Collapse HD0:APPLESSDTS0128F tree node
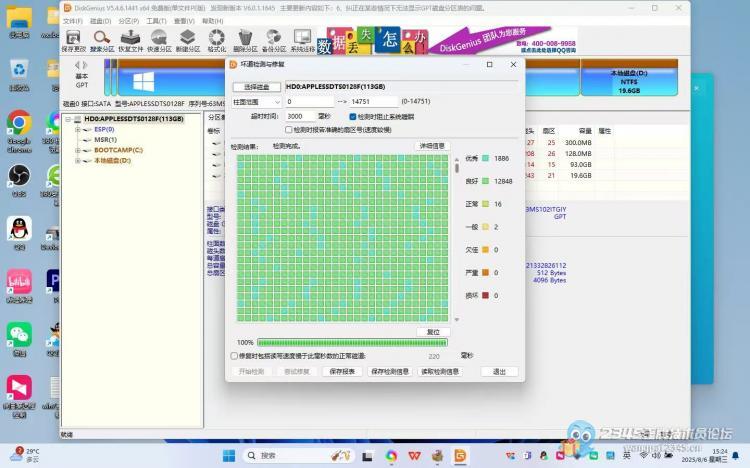The width and height of the screenshot is (750, 468). [68, 119]
